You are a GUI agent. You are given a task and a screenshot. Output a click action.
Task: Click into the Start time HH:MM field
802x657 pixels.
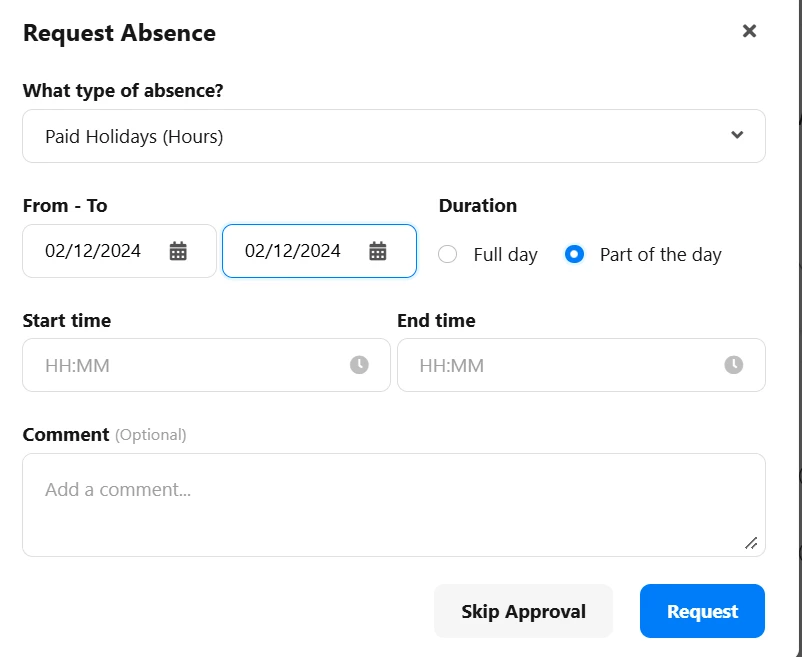point(206,365)
